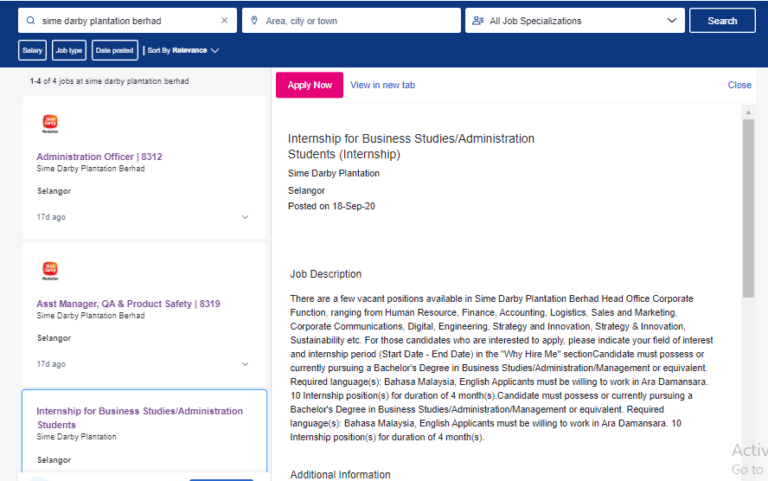The height and width of the screenshot is (481, 768).
Task: Open the Date posted filter
Action: (115, 50)
